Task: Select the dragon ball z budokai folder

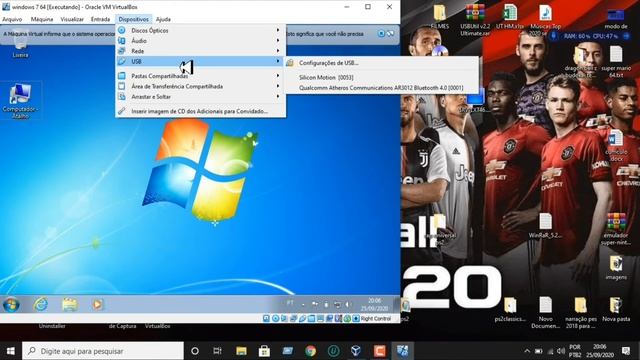Action: click(581, 62)
